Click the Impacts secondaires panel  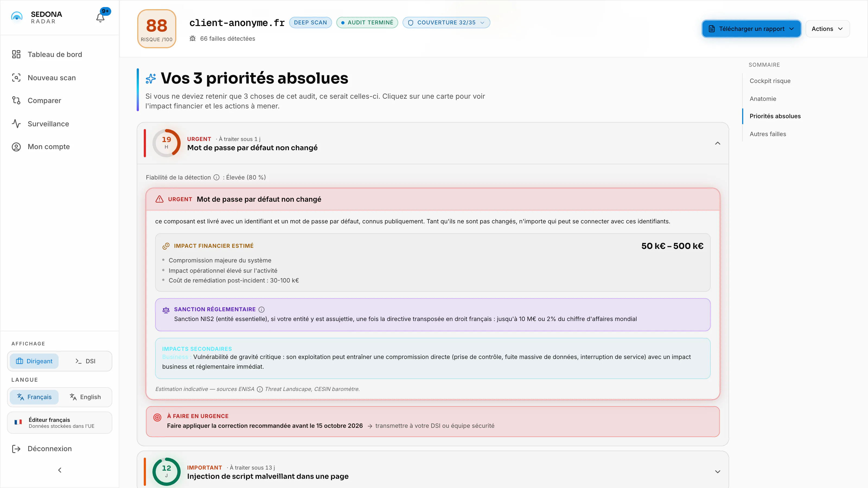433,359
